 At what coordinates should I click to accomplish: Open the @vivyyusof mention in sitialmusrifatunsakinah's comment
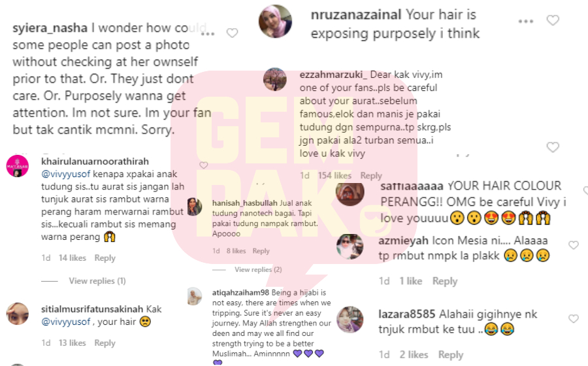[65, 322]
